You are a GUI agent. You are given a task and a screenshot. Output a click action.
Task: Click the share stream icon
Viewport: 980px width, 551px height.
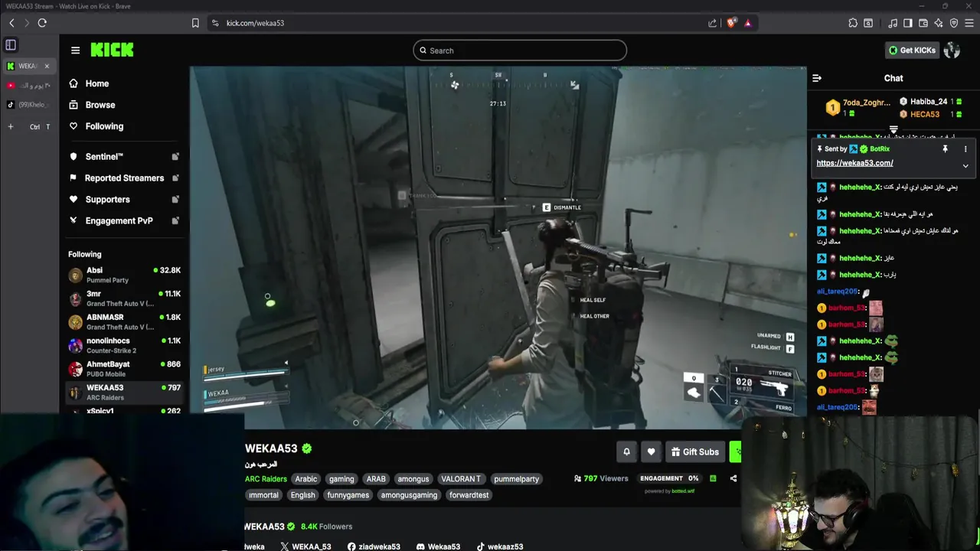(x=733, y=478)
